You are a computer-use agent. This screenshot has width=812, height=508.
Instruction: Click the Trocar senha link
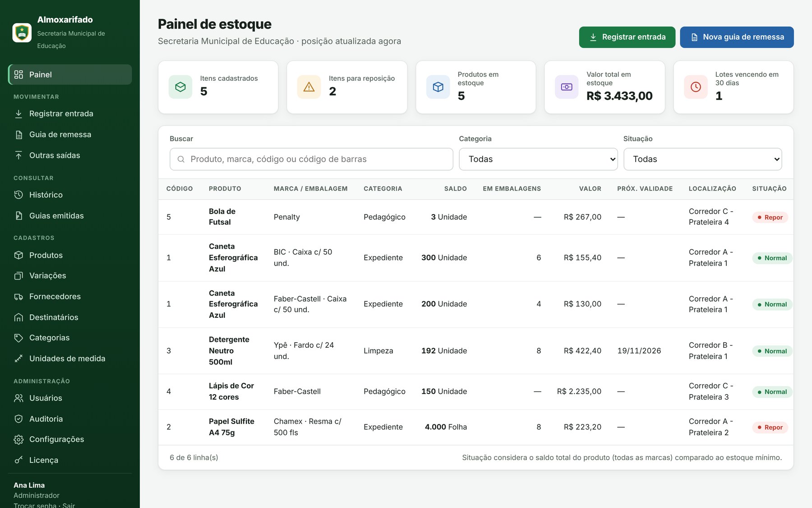35,505
